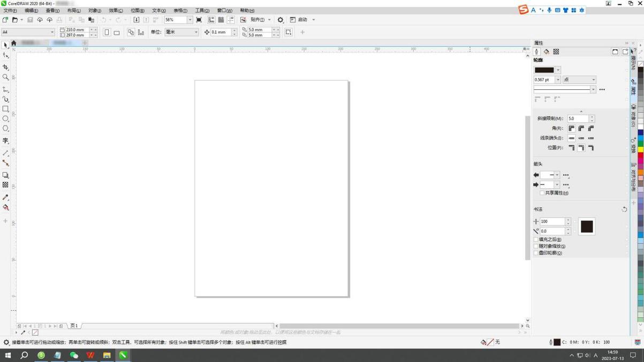Choose outside outline position option
Image resolution: width=644 pixels, height=362 pixels.
[x=572, y=148]
